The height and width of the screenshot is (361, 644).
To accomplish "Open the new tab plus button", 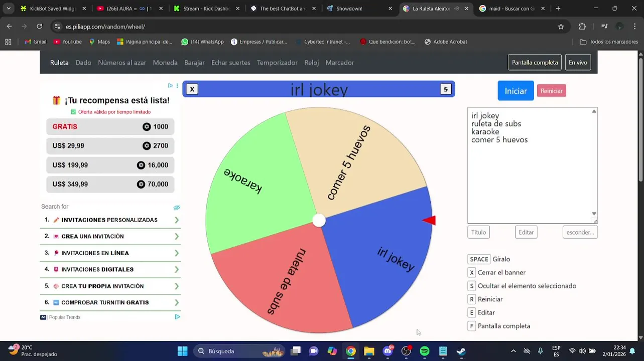I will click(x=558, y=9).
